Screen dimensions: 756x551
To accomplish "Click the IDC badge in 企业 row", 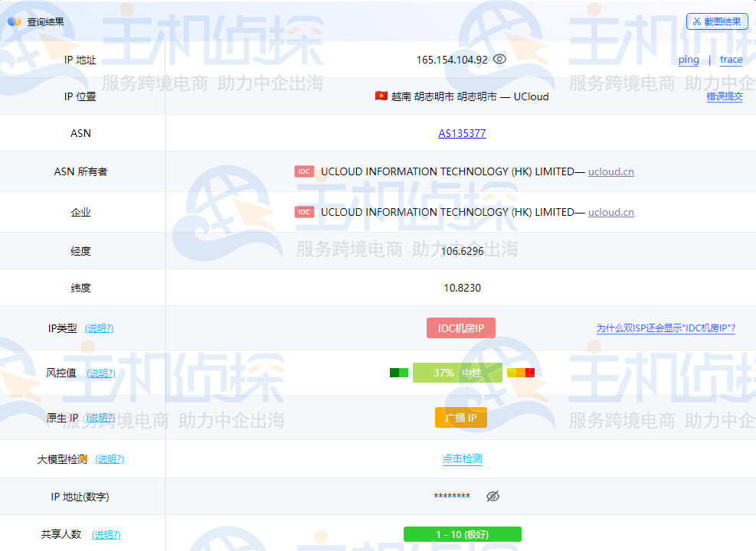I will coord(304,212).
